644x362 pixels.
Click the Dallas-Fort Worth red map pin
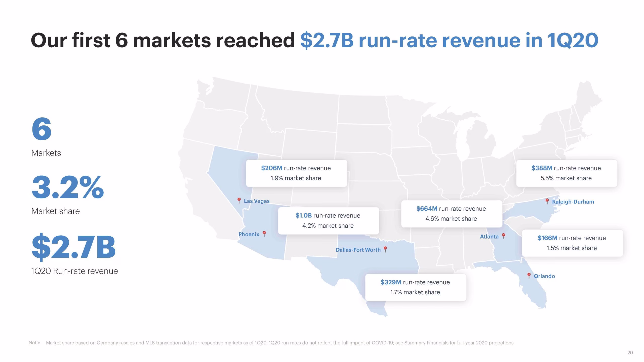[385, 249]
